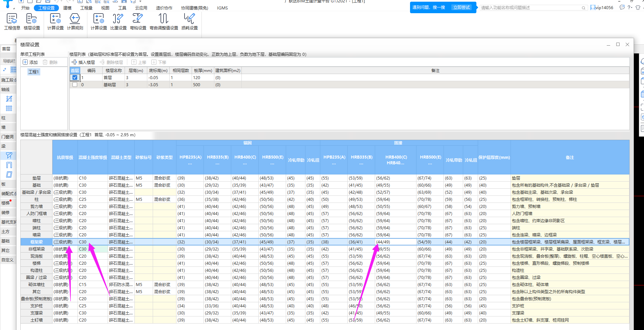Select 板 category in left navigation
The image size is (644, 330).
tap(8, 184)
